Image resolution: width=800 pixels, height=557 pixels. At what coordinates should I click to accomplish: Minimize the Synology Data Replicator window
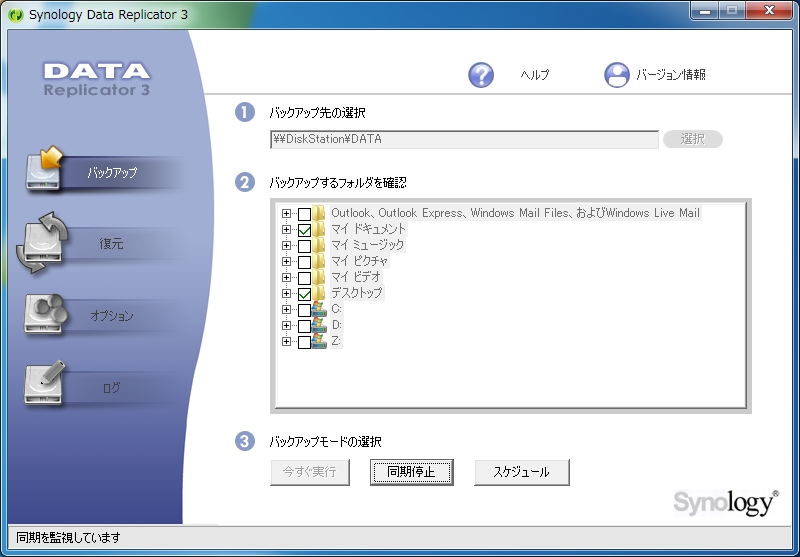(x=705, y=10)
